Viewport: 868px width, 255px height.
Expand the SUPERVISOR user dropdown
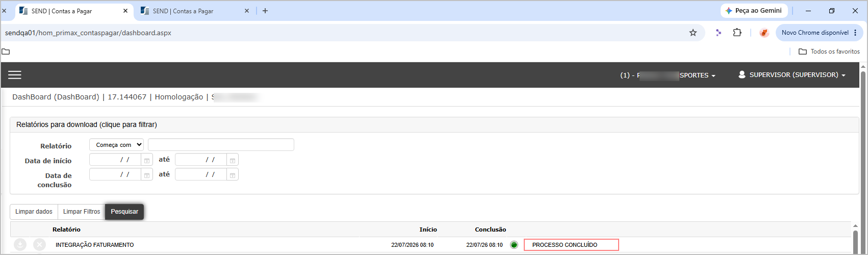point(792,75)
